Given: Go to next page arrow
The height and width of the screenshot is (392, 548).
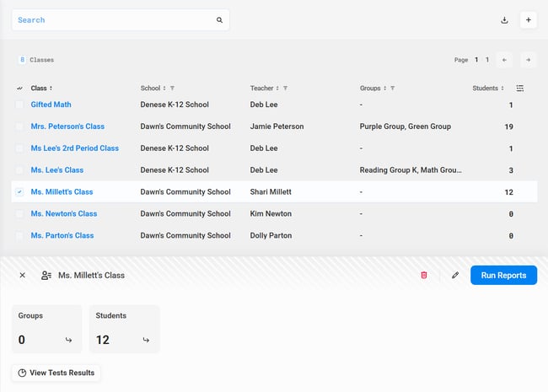Looking at the screenshot, I should pyautogui.click(x=527, y=60).
